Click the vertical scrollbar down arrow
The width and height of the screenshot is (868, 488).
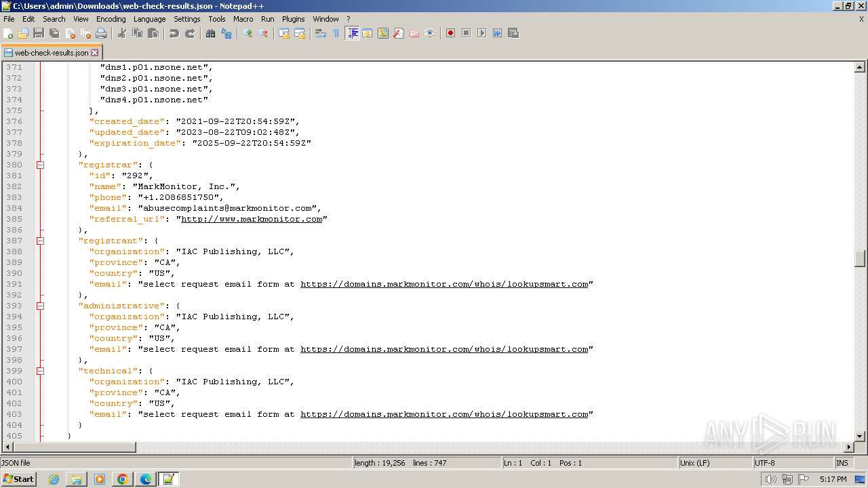point(860,436)
